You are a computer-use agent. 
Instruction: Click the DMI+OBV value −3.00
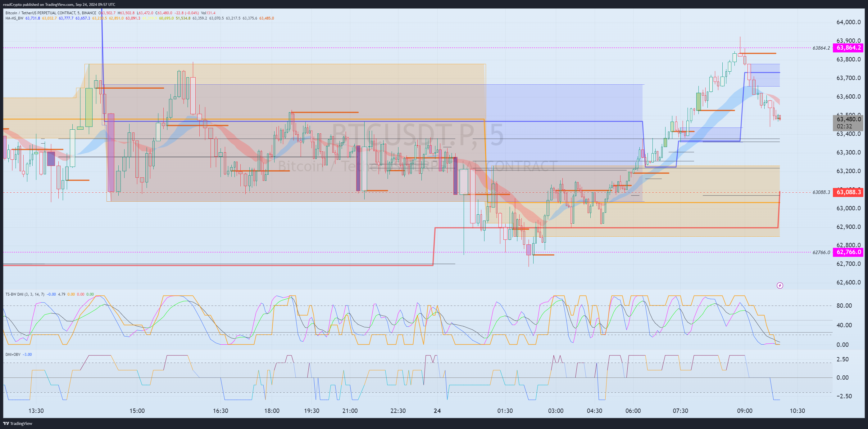27,355
